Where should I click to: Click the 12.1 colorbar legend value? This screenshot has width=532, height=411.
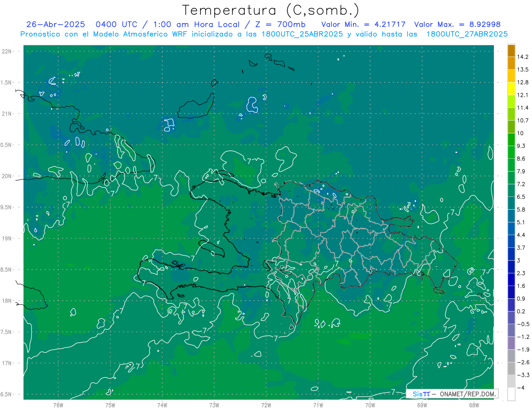tap(523, 95)
